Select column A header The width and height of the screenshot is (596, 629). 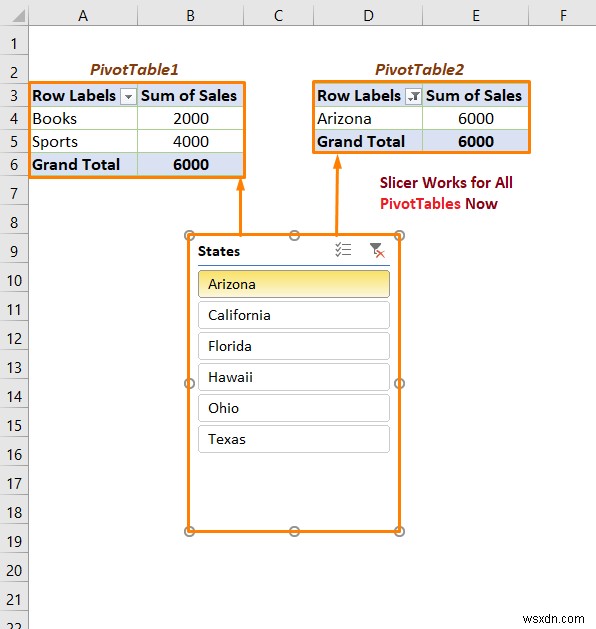[x=83, y=16]
